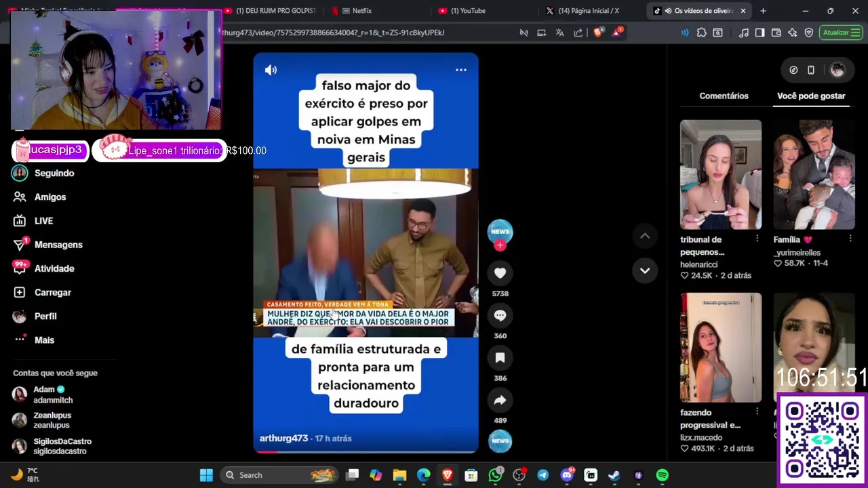Switch to the Comentários tab
This screenshot has width=868, height=488.
[x=724, y=96]
